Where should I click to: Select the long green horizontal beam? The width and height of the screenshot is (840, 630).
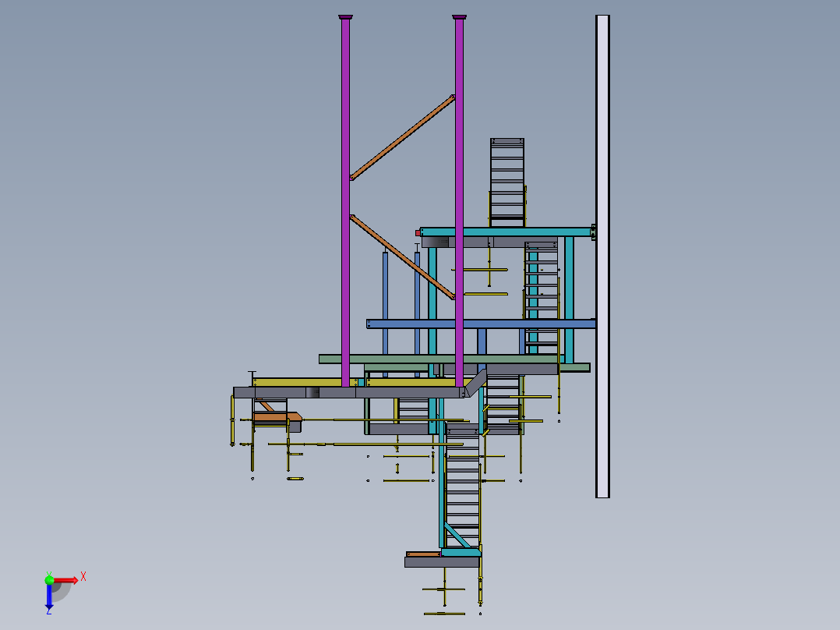coord(439,359)
